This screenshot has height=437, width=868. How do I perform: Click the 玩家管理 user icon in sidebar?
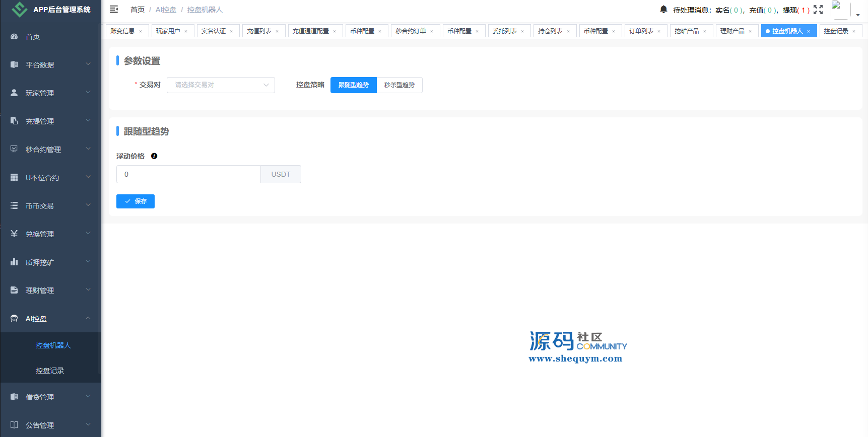[14, 93]
